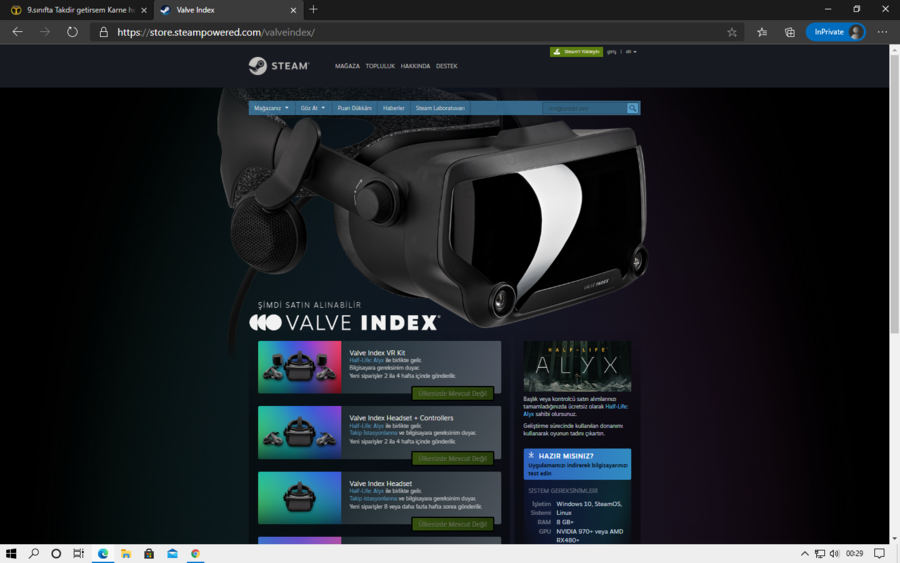
Task: Click the 'Half-Life: Alyx' link in VR Kit card
Action: coord(366,360)
